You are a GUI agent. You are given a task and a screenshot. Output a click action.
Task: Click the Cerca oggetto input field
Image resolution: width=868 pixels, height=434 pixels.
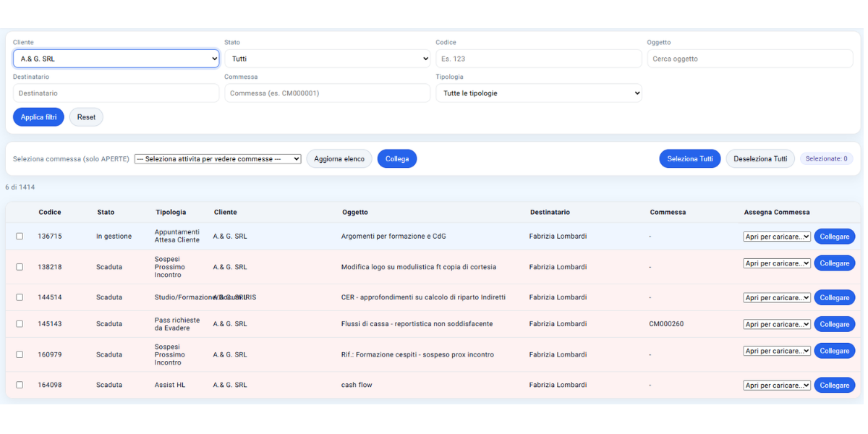[x=749, y=59]
